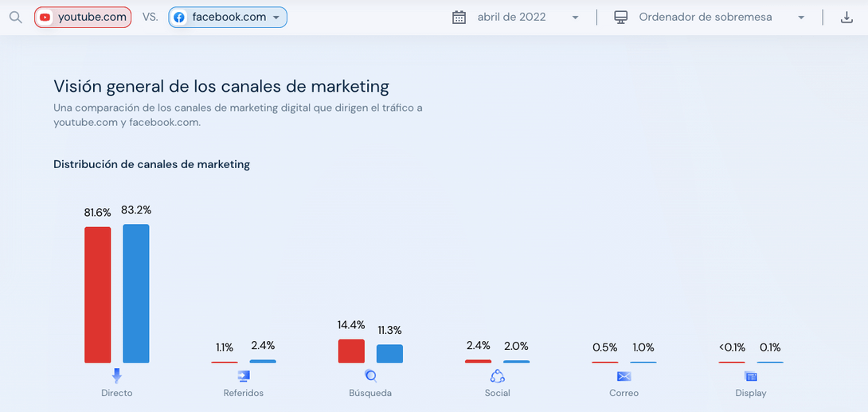The width and height of the screenshot is (868, 412).
Task: Click the Correo envelope icon
Action: [624, 376]
